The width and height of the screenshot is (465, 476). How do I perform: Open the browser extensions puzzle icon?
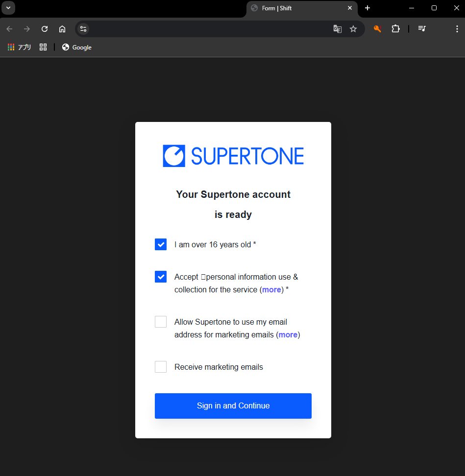coord(395,29)
